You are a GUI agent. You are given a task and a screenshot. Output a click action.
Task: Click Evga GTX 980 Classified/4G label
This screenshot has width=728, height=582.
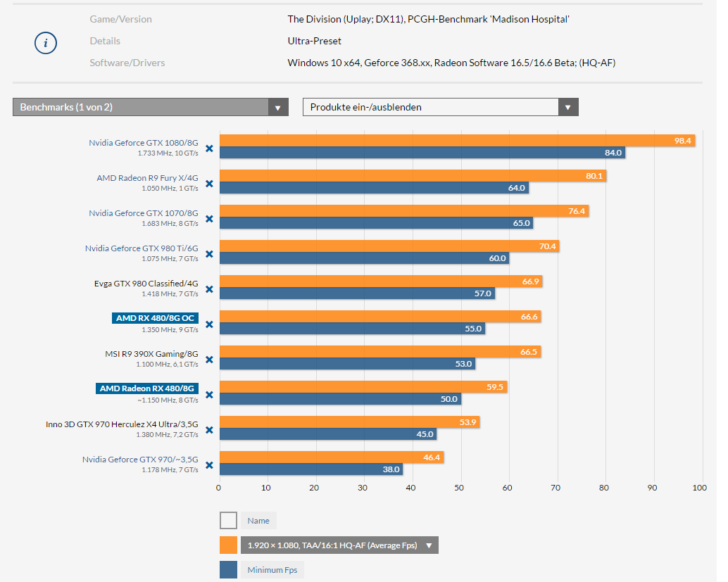[x=146, y=284]
